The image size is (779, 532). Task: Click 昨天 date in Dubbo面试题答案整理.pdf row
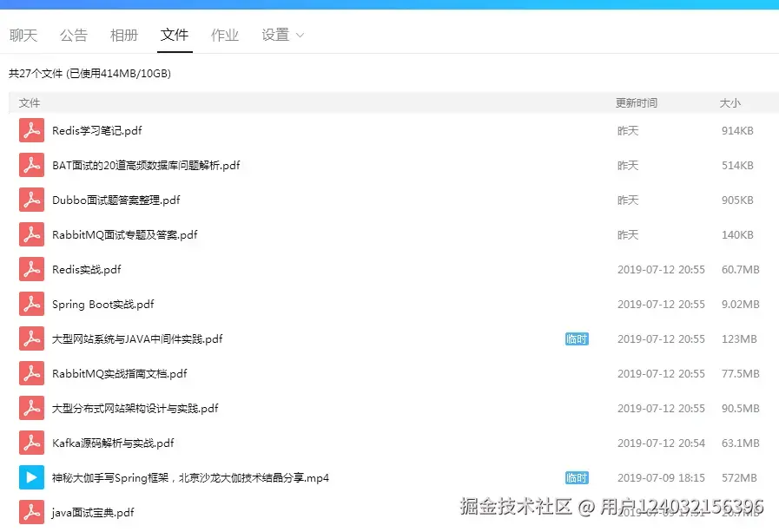(x=628, y=200)
